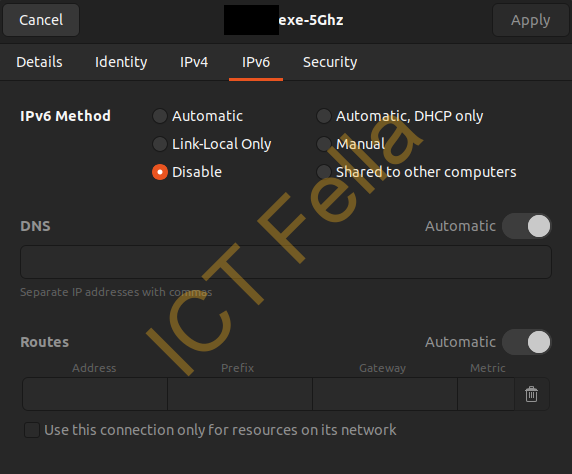
Task: Cancel the connection settings dialog
Action: (41, 20)
